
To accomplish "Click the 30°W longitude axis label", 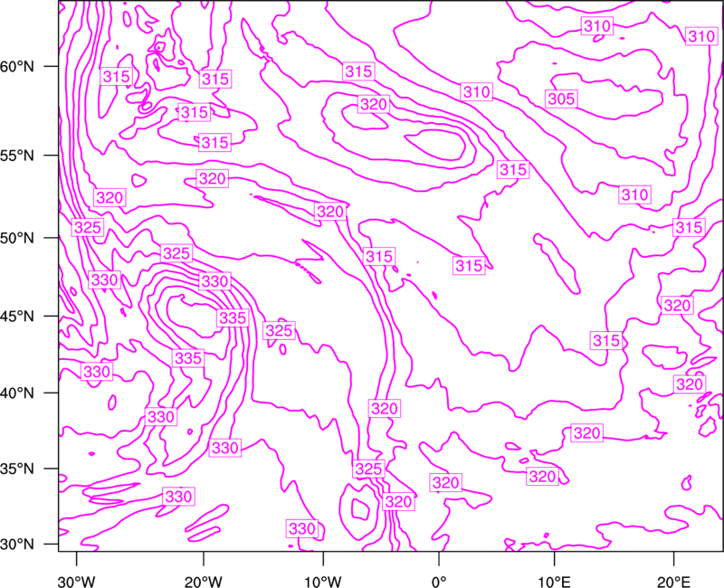I will (x=76, y=581).
